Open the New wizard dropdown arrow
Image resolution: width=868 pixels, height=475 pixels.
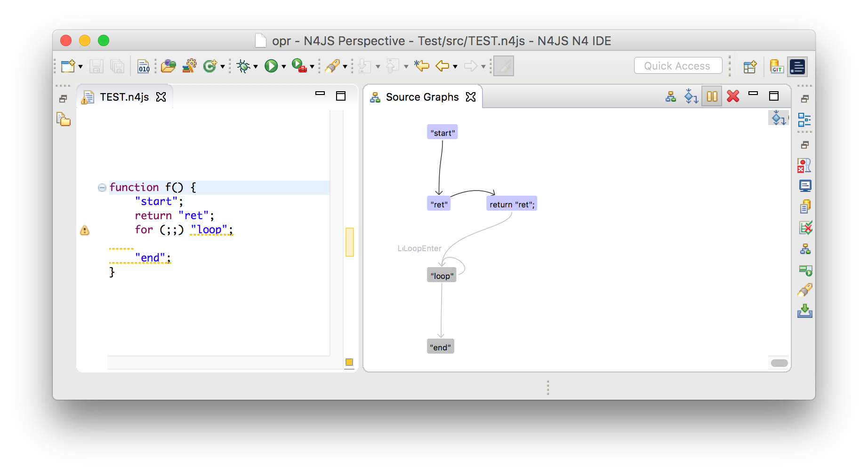tap(80, 67)
